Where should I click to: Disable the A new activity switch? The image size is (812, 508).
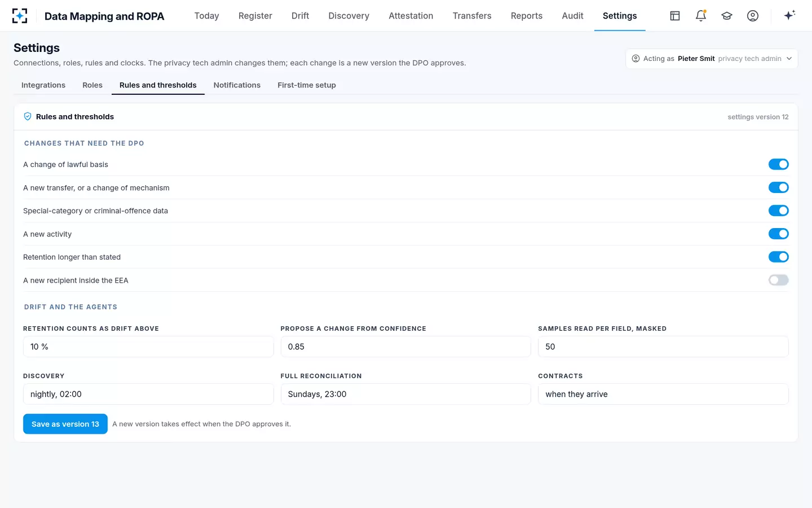tap(778, 234)
